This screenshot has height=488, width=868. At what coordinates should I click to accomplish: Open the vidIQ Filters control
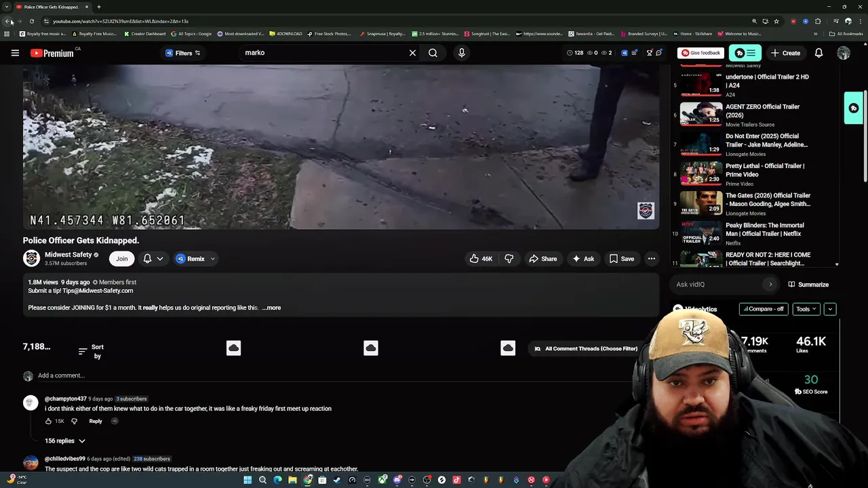click(183, 53)
